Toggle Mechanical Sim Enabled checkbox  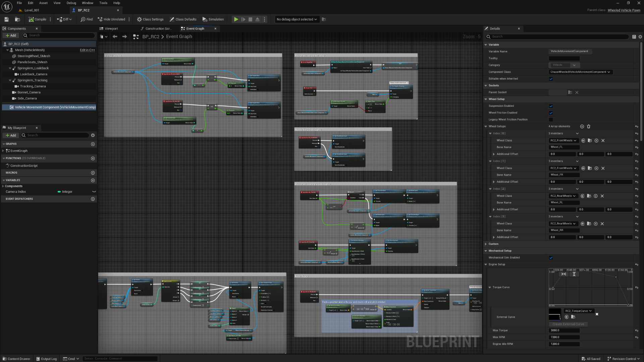(x=551, y=258)
